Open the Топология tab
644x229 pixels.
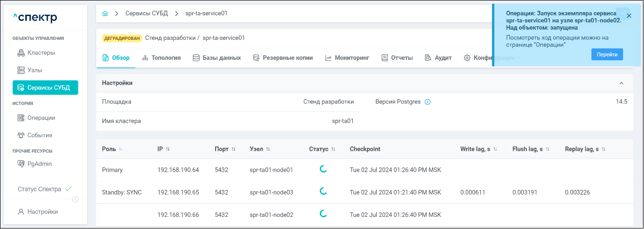161,58
